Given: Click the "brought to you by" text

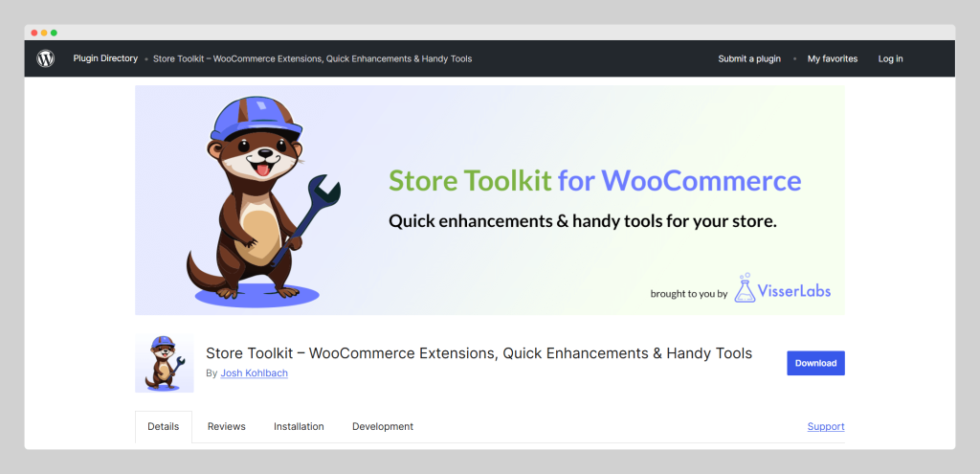Looking at the screenshot, I should 689,294.
